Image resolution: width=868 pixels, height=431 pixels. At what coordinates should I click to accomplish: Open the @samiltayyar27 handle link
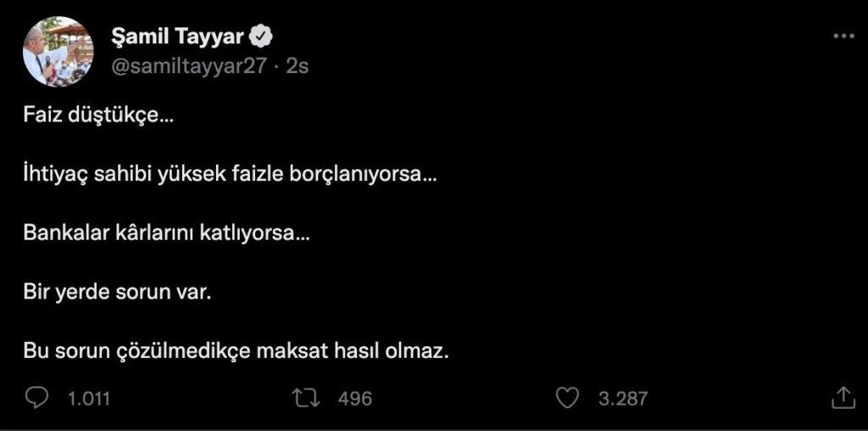click(x=188, y=65)
